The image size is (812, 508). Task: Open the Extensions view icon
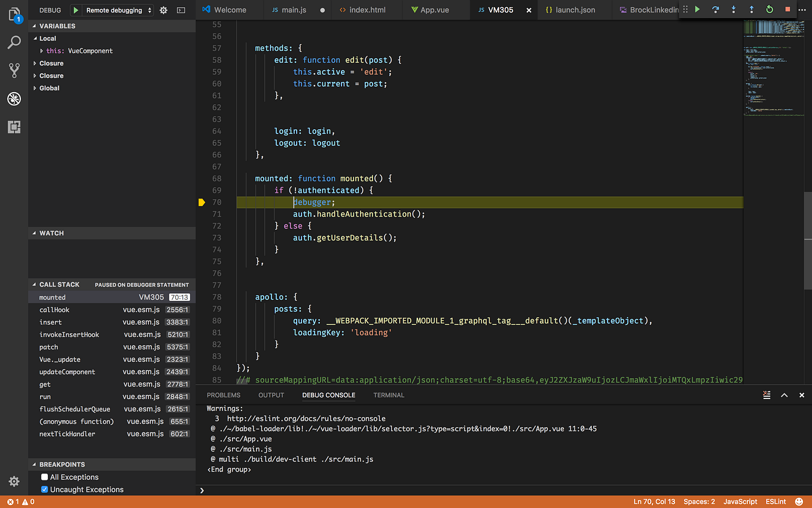(14, 127)
